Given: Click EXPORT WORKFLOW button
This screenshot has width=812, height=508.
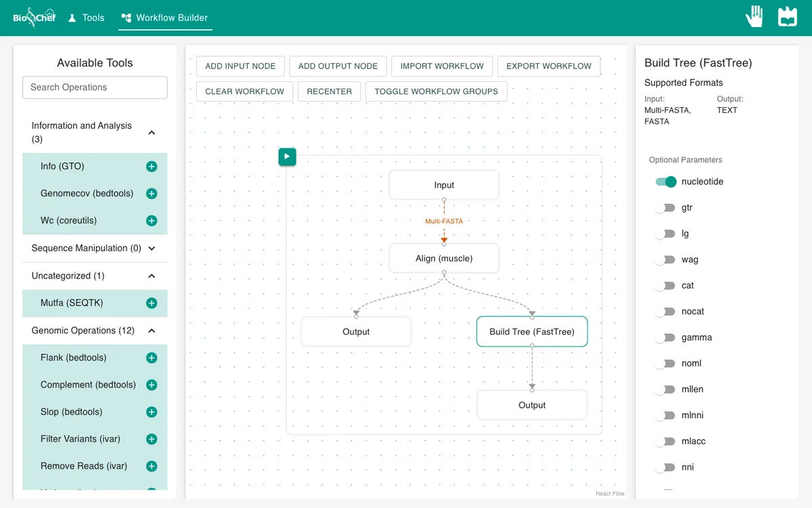Looking at the screenshot, I should (x=549, y=66).
